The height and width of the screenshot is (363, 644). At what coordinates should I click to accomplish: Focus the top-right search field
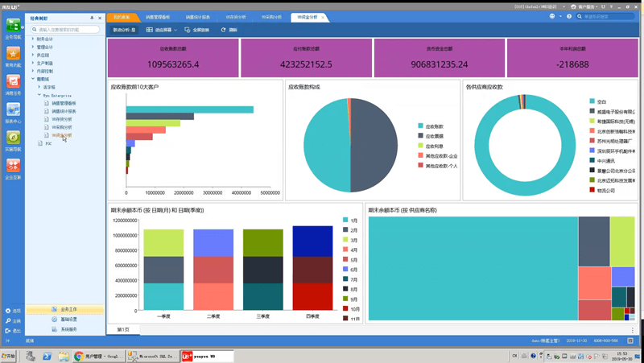605,16
